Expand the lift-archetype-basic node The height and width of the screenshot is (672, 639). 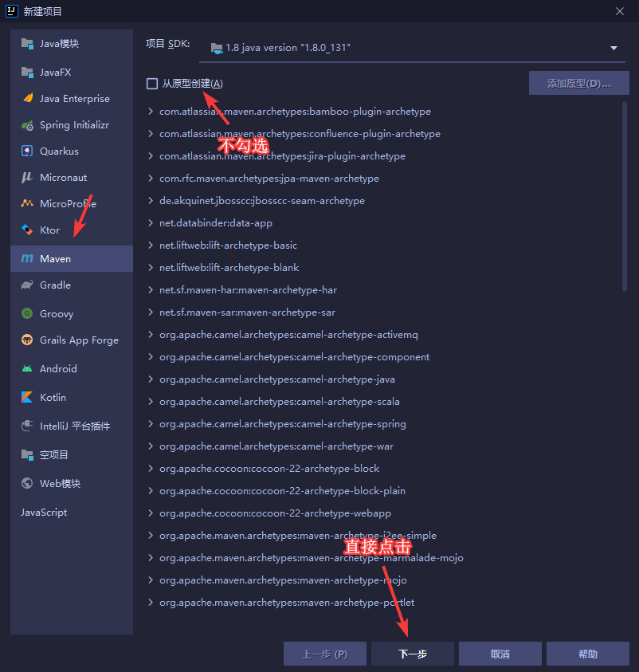point(151,246)
